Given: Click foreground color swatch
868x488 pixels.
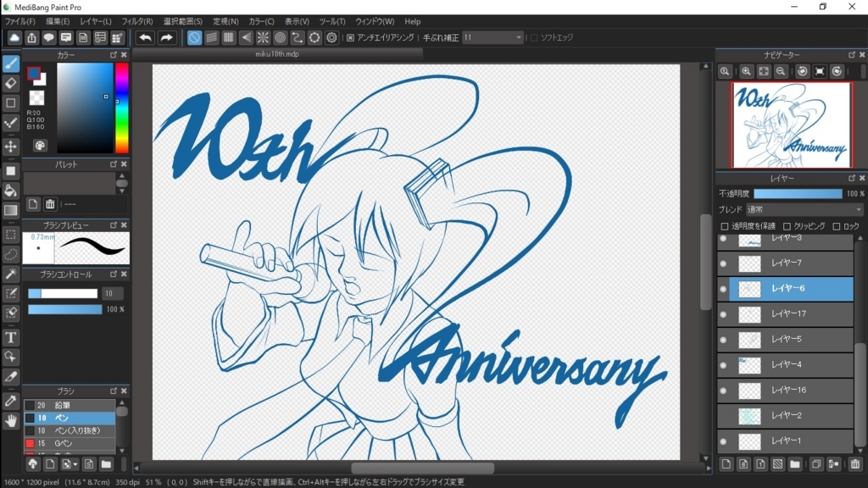Looking at the screenshot, I should pos(34,74).
